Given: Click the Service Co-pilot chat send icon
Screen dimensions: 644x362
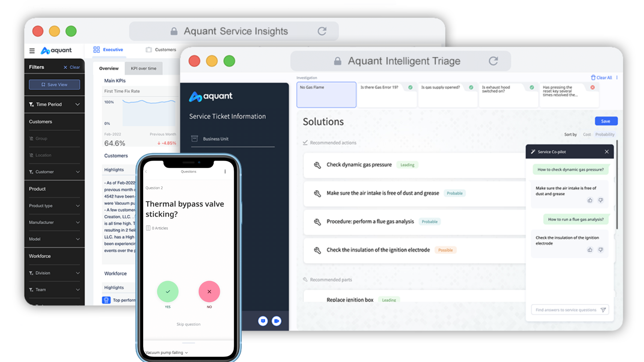Looking at the screenshot, I should (604, 309).
